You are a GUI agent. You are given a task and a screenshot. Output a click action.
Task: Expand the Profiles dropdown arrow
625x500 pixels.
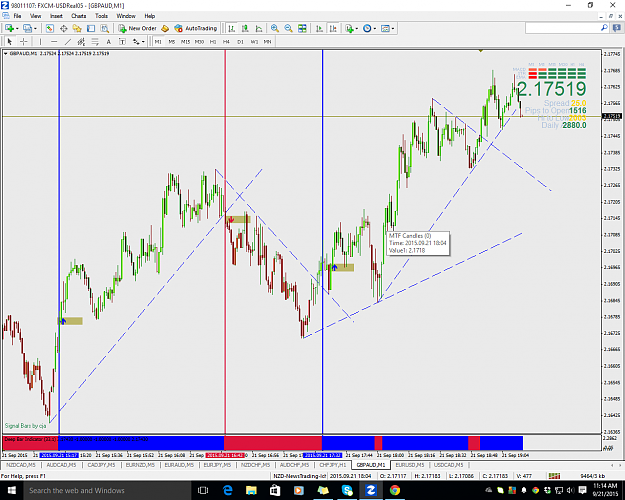35,29
